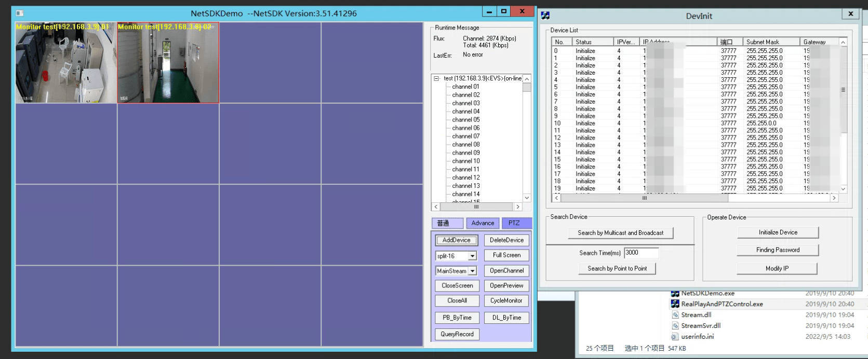Click the Finding Password button
This screenshot has width=868, height=359.
coord(778,250)
